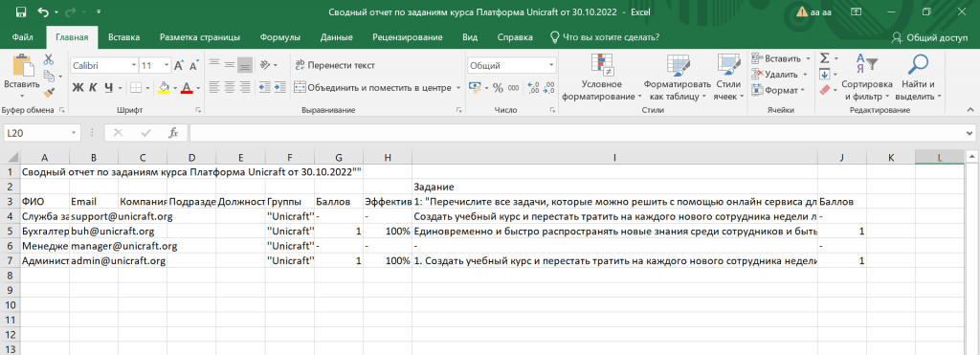Toggle bottom vertical alignment

245,64
